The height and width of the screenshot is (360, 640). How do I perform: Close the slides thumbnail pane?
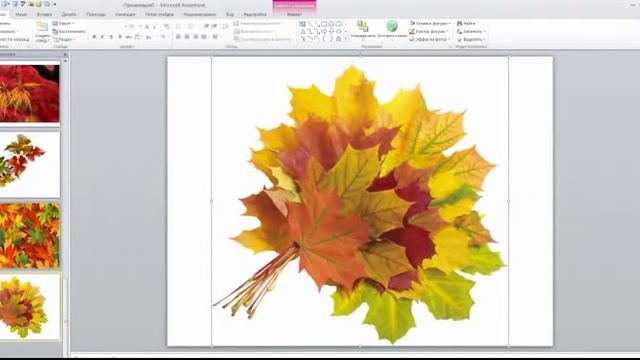pos(64,54)
